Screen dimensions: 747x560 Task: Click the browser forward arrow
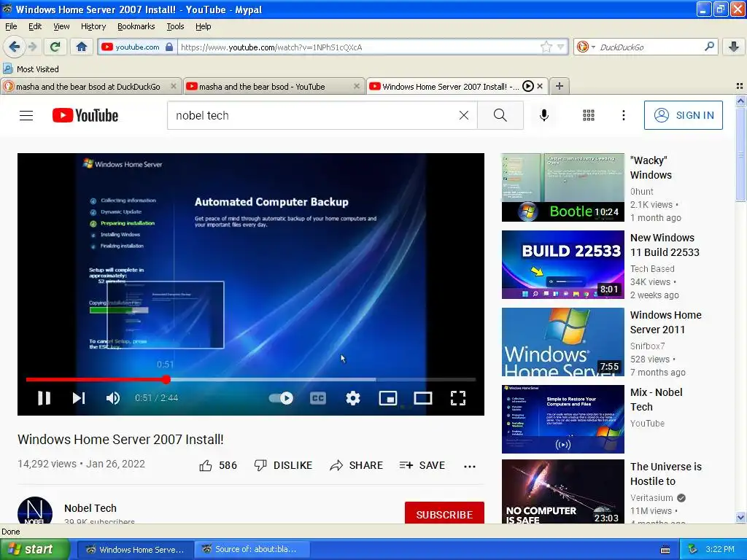pos(32,47)
